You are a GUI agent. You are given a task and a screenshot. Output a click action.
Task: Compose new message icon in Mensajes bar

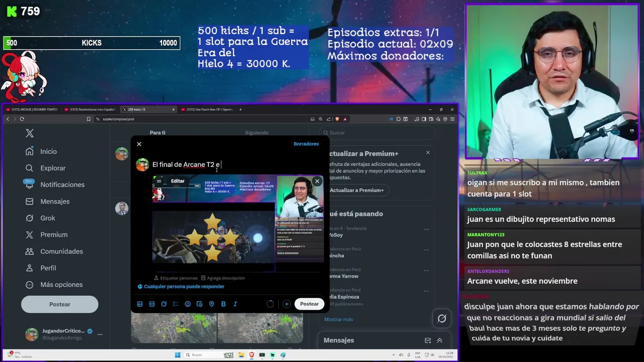(x=428, y=340)
